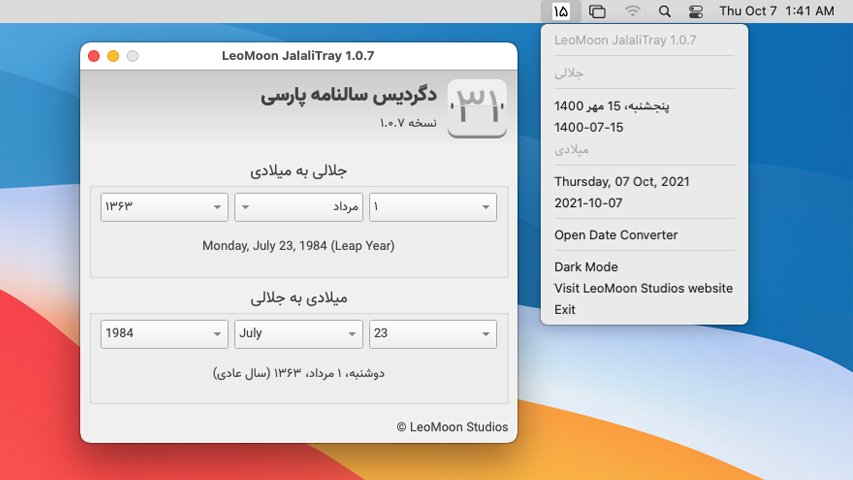Open Spotlight search magnifier icon
The height and width of the screenshot is (480, 853).
point(664,11)
